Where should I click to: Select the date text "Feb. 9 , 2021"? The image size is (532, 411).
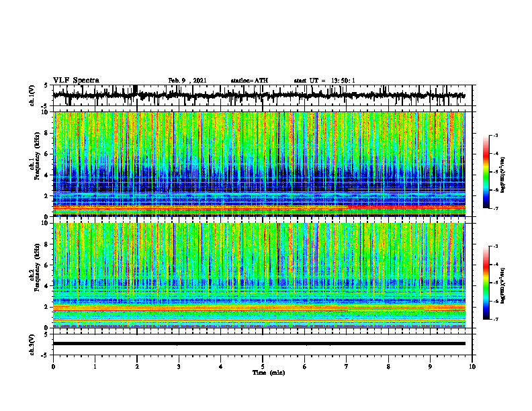(x=187, y=81)
